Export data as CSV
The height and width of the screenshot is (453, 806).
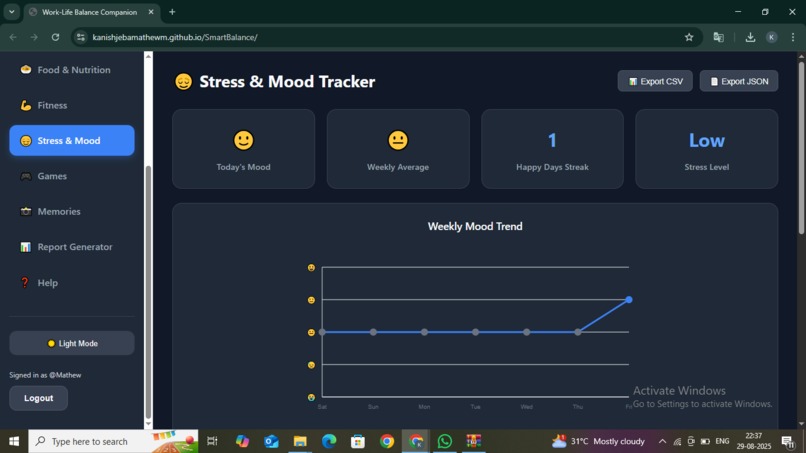[655, 81]
